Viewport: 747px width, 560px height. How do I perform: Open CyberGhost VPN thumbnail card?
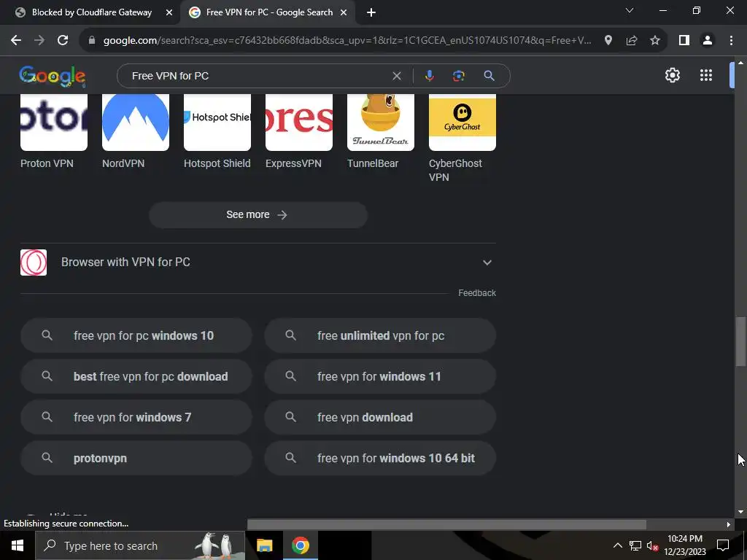pyautogui.click(x=462, y=138)
